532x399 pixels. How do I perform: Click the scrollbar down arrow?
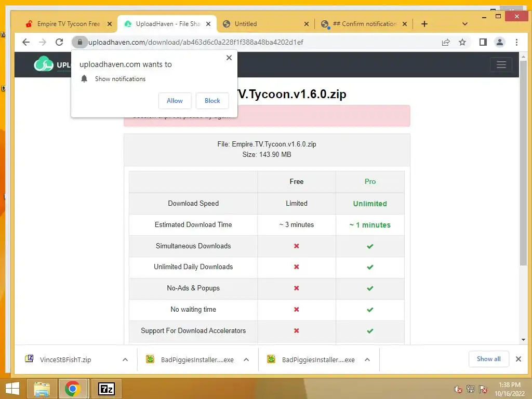point(523,340)
